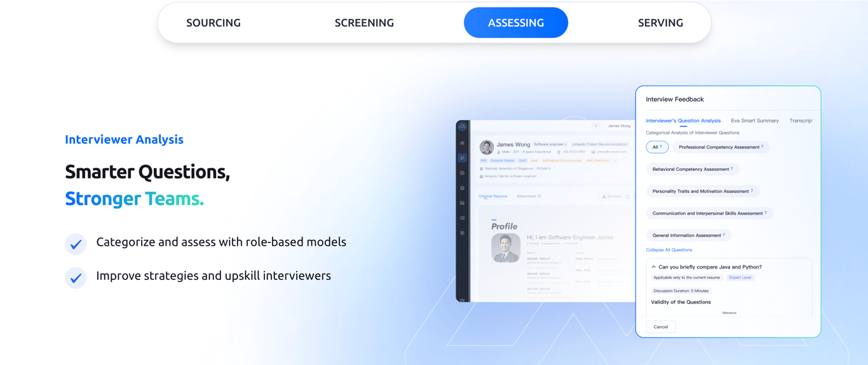Viewport: 868px width, 365px height.
Task: Click the Expert Level tag
Action: (740, 278)
